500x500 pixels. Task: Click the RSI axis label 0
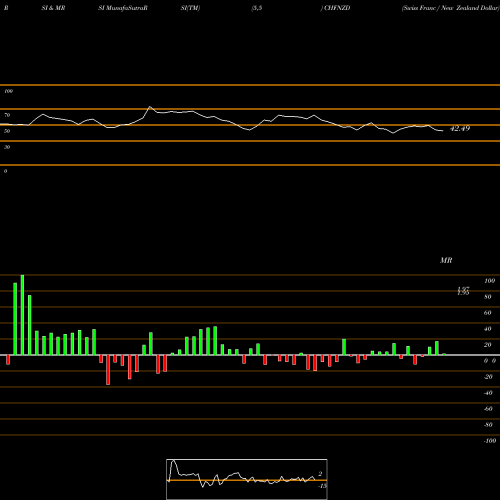coord(5,171)
